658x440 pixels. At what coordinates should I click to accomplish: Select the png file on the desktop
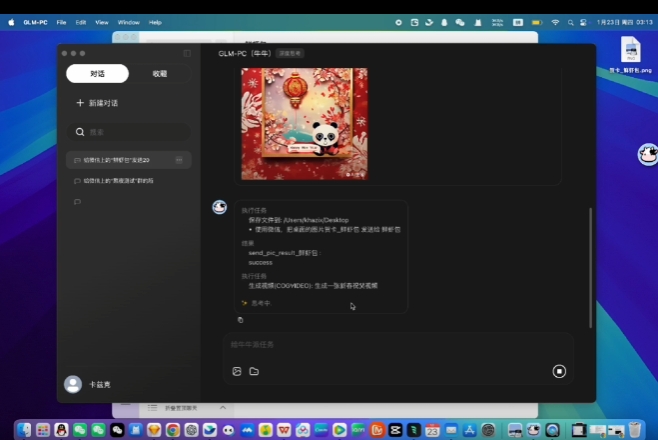630,55
